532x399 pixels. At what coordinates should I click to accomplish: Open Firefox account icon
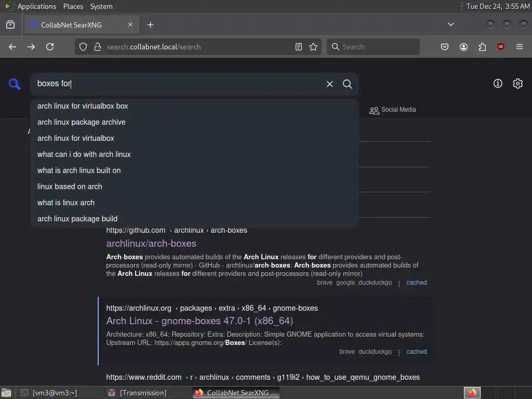463,47
